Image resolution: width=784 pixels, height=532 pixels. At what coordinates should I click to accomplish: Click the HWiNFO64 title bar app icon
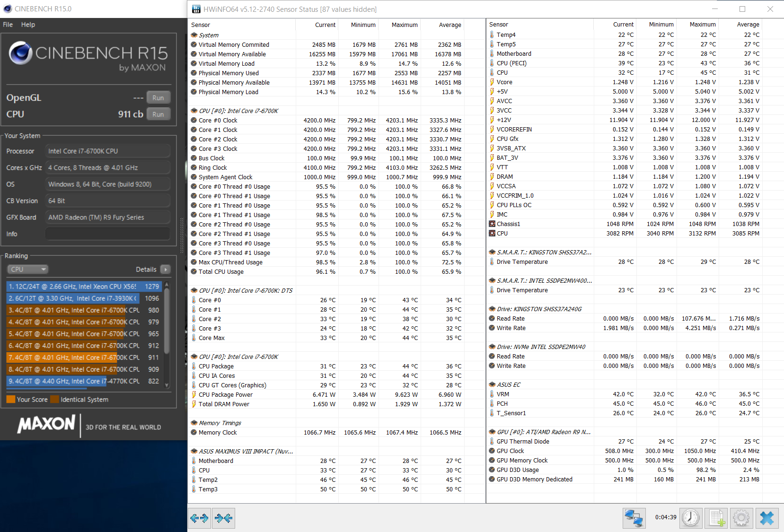[x=196, y=9]
